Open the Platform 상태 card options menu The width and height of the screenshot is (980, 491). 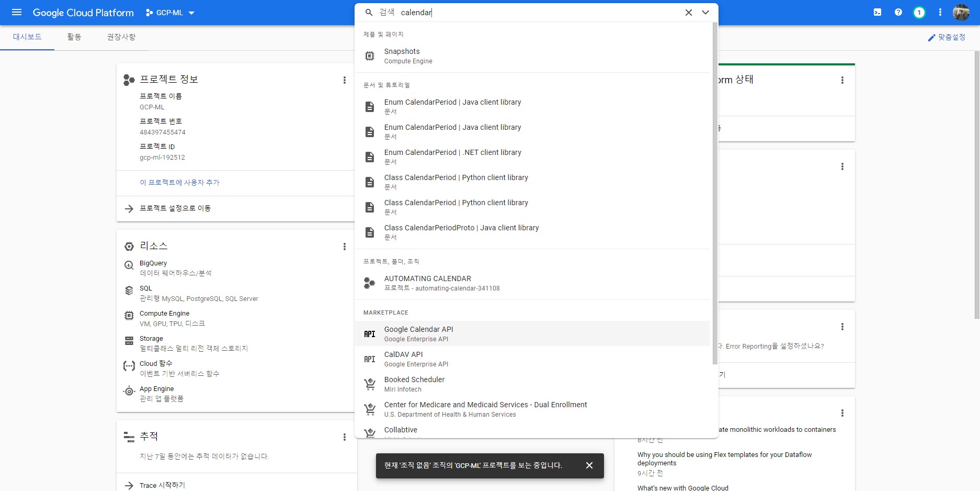click(x=842, y=80)
